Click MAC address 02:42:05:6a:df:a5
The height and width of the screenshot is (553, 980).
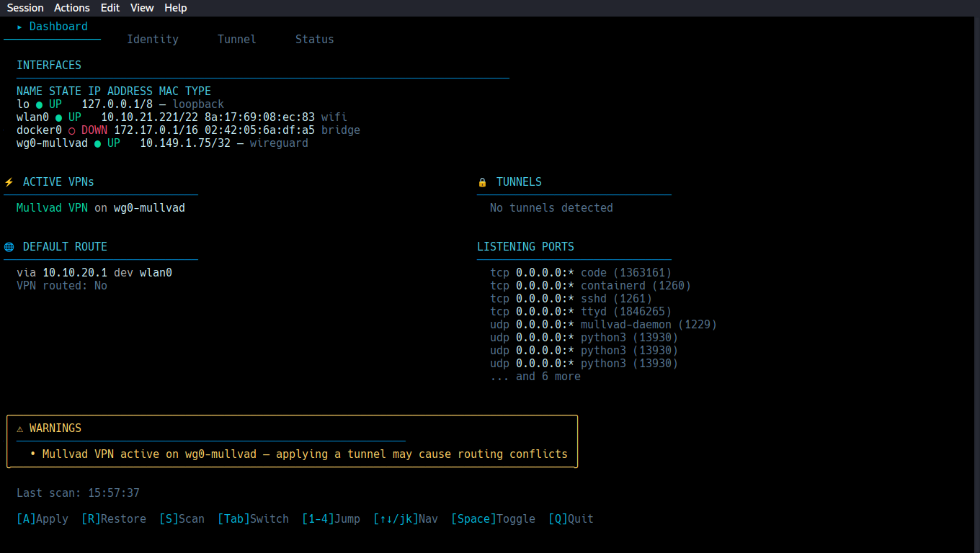tap(260, 130)
